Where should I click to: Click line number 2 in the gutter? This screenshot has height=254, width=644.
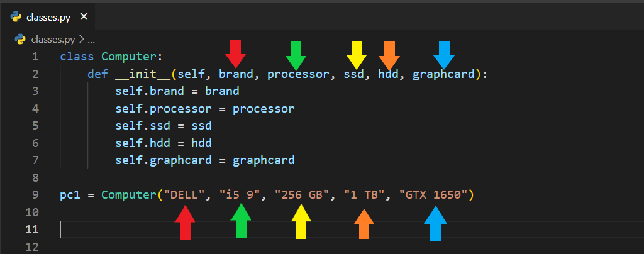(x=35, y=74)
